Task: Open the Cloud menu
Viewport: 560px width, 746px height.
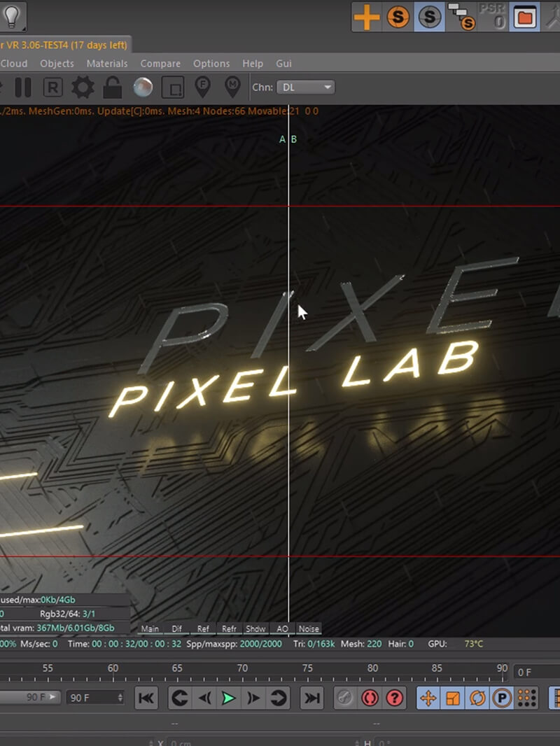Action: [14, 63]
